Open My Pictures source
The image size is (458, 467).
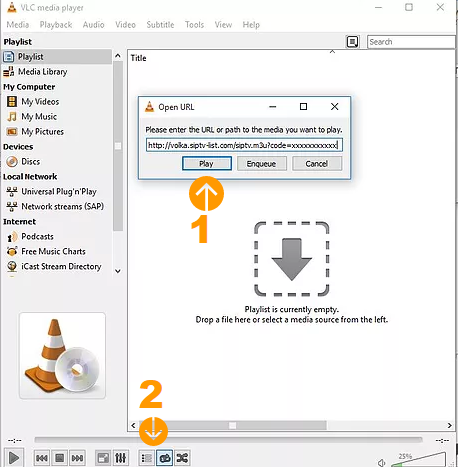coord(42,132)
